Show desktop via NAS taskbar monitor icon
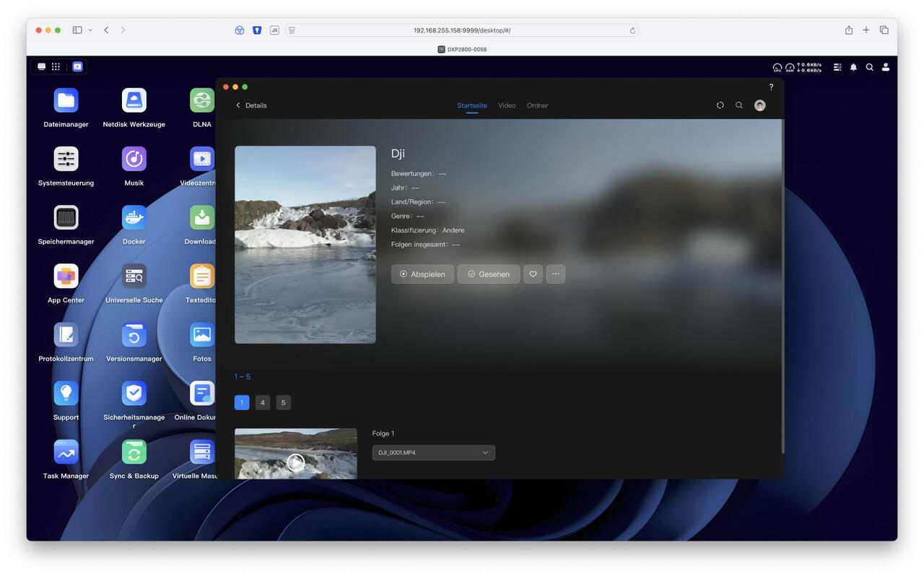924x576 pixels. (x=42, y=66)
